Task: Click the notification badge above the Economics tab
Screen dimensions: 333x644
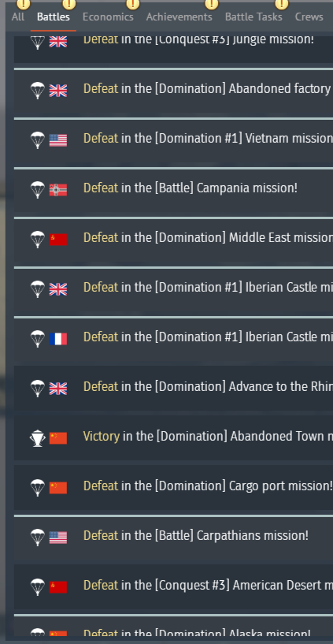Action: [132, 4]
